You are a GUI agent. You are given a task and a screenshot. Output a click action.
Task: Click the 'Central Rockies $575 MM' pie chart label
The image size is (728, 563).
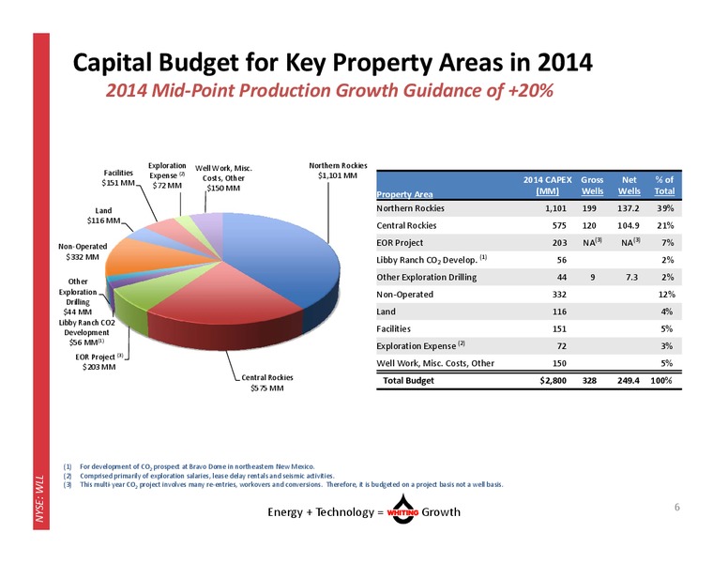pos(267,383)
